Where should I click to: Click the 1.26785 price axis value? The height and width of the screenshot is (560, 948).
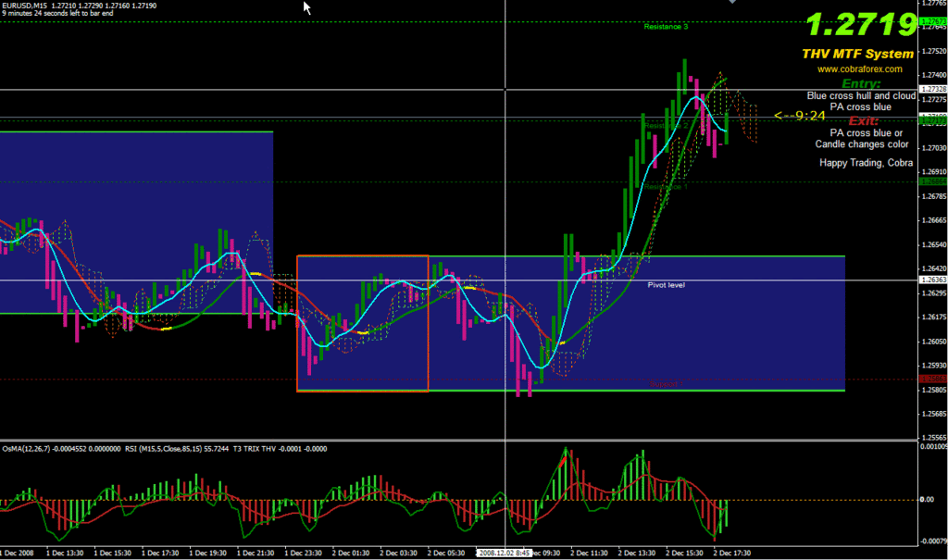tap(934, 196)
